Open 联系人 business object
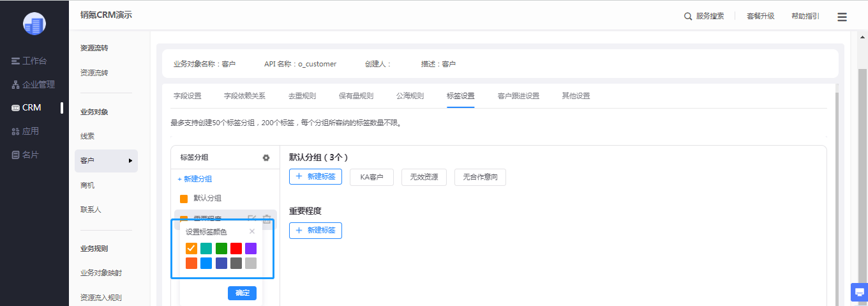 91,210
